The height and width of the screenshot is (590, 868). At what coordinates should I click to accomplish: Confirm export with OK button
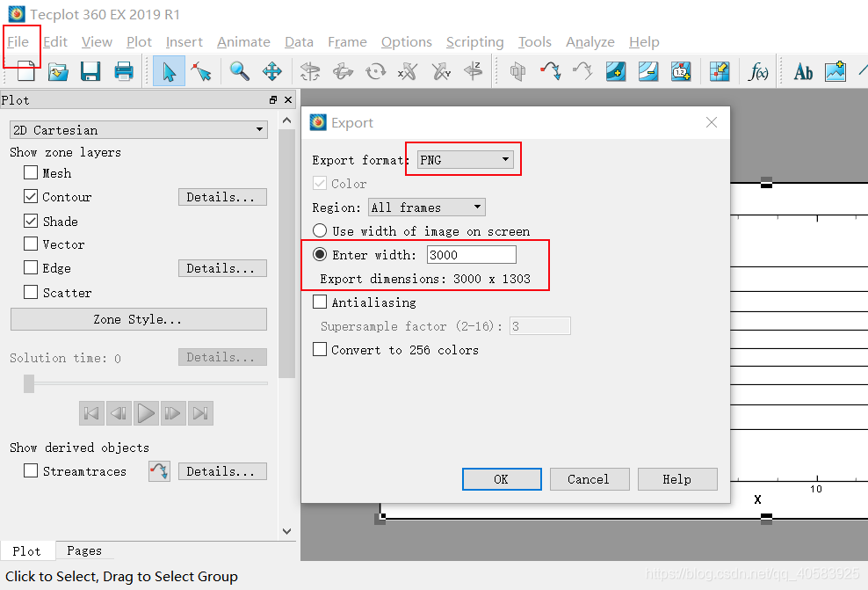coord(502,479)
